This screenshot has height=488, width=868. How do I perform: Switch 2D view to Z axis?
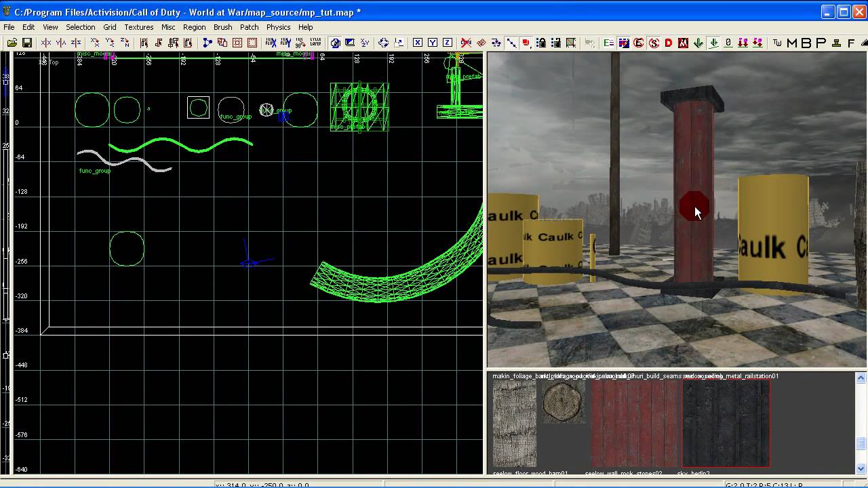point(448,43)
